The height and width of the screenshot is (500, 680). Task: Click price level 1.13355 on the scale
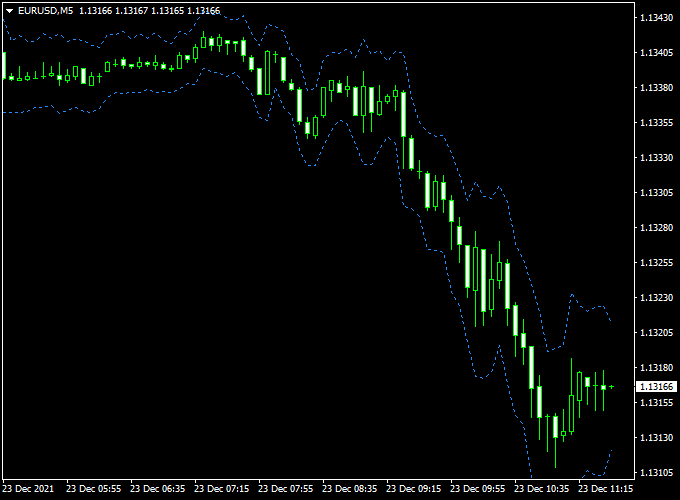pos(657,123)
